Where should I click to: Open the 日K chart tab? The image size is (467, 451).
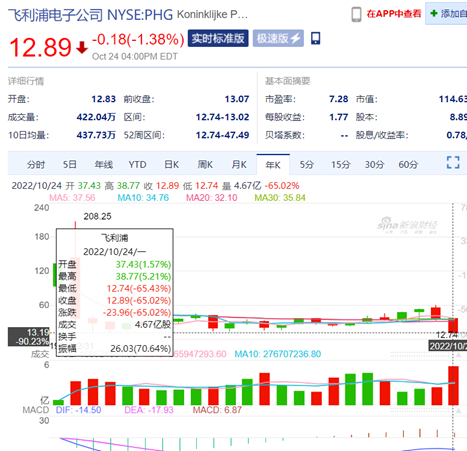click(171, 165)
